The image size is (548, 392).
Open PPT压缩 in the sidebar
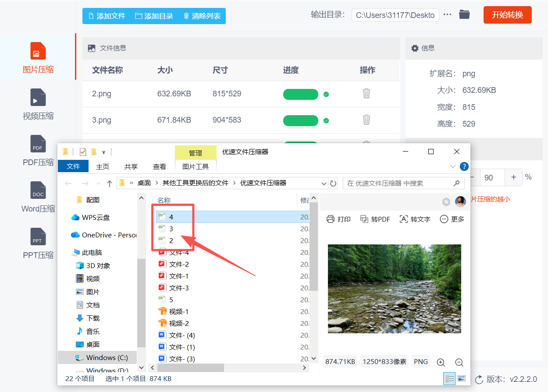(38, 244)
